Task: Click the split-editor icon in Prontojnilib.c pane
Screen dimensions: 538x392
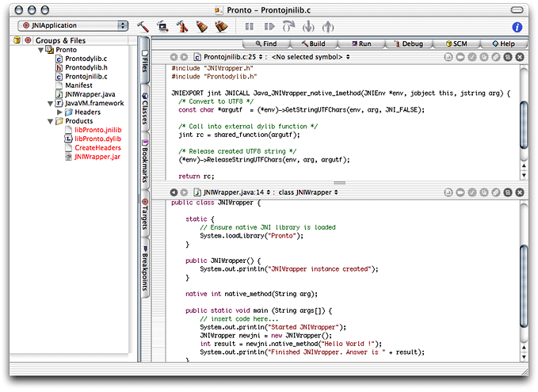Action: [x=508, y=57]
